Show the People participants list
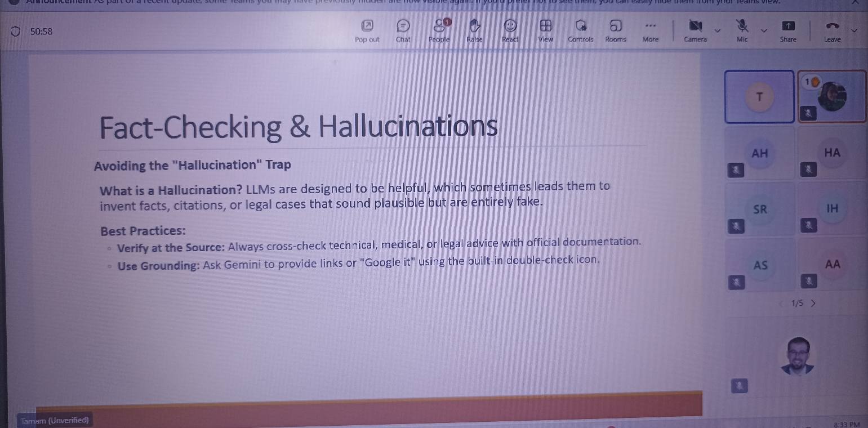Image resolution: width=868 pixels, height=428 pixels. (x=439, y=30)
